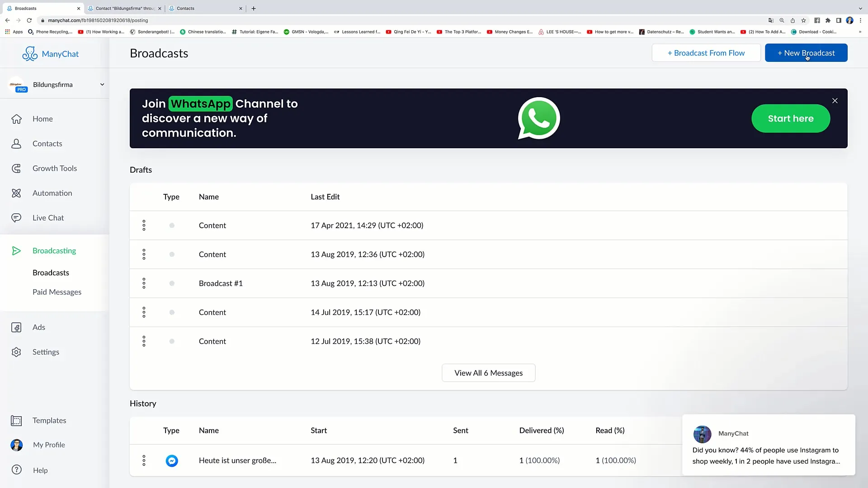Toggle the draft status indicator for Broadcast #1

point(172,283)
